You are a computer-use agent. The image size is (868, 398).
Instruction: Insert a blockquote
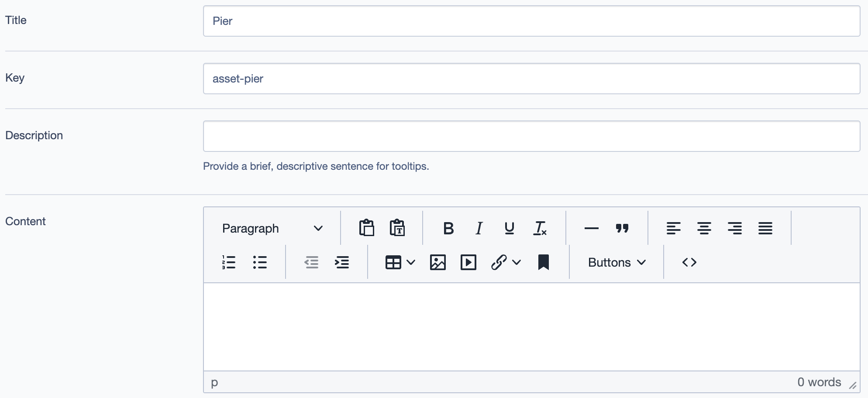(x=622, y=228)
